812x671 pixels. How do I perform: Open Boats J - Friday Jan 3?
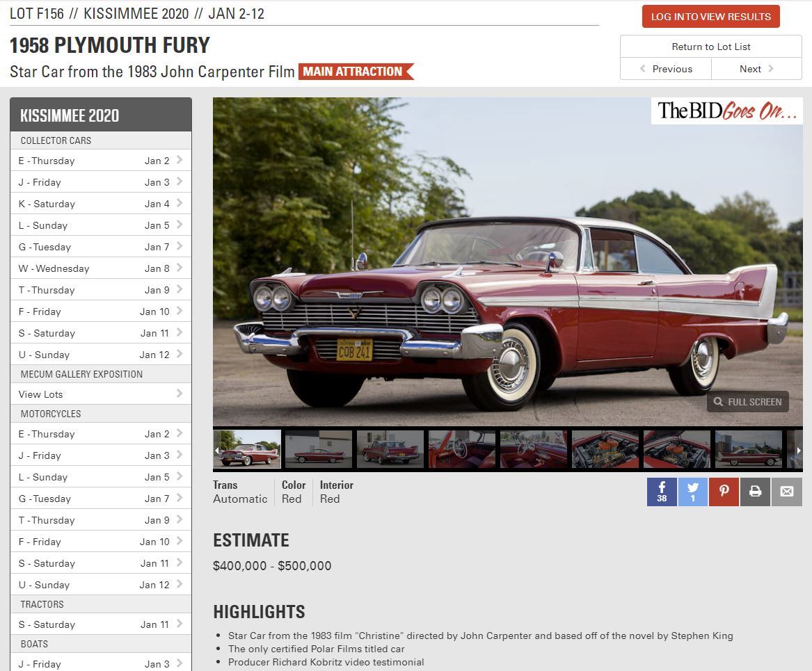point(101,663)
